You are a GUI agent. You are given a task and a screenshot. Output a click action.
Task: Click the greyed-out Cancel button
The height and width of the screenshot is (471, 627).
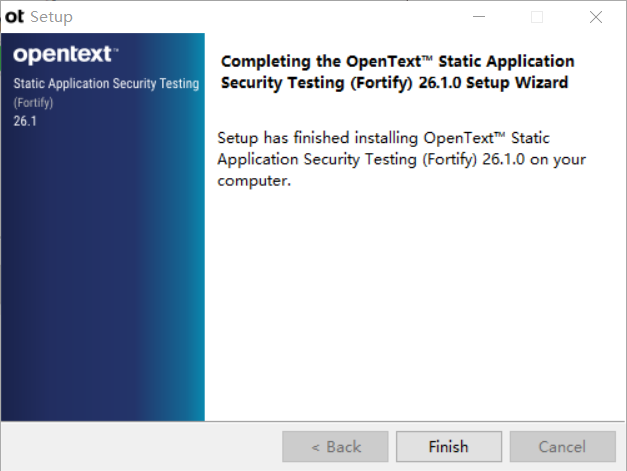click(562, 446)
